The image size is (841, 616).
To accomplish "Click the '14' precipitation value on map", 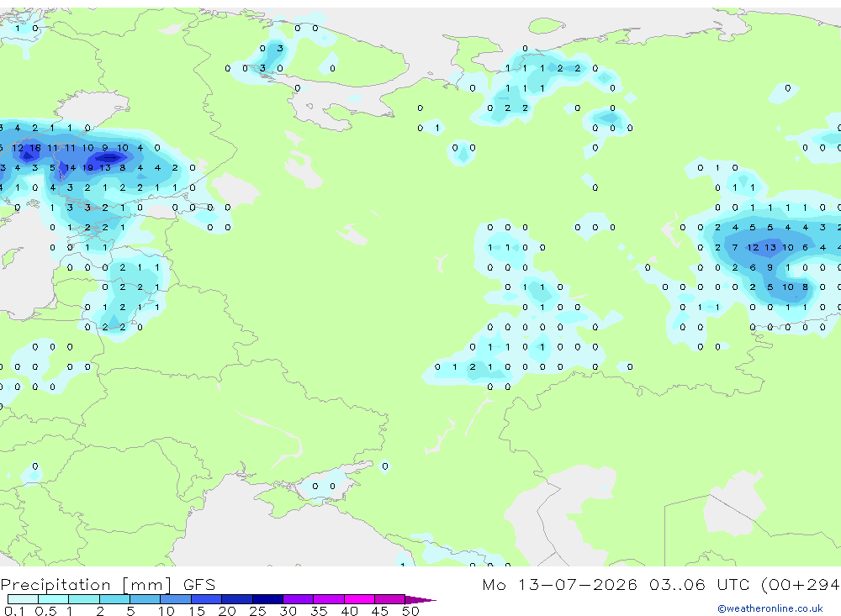I will click(71, 167).
